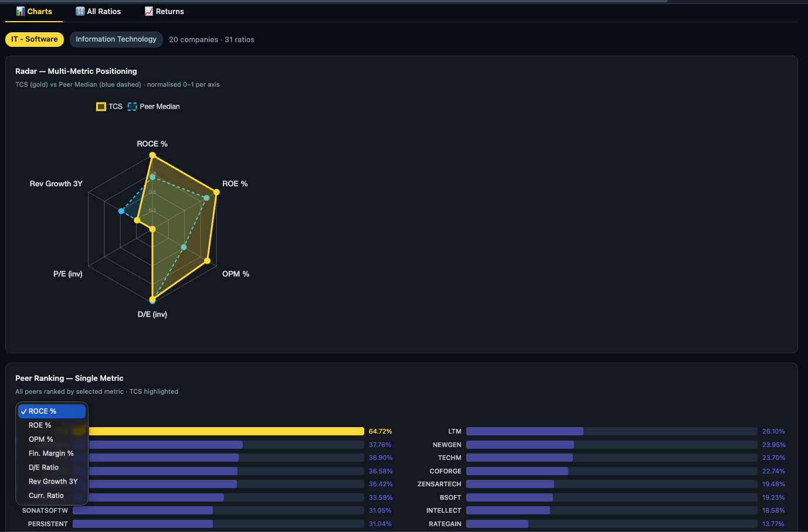The image size is (808, 532).
Task: Click the Information Technology chip
Action: pos(116,39)
